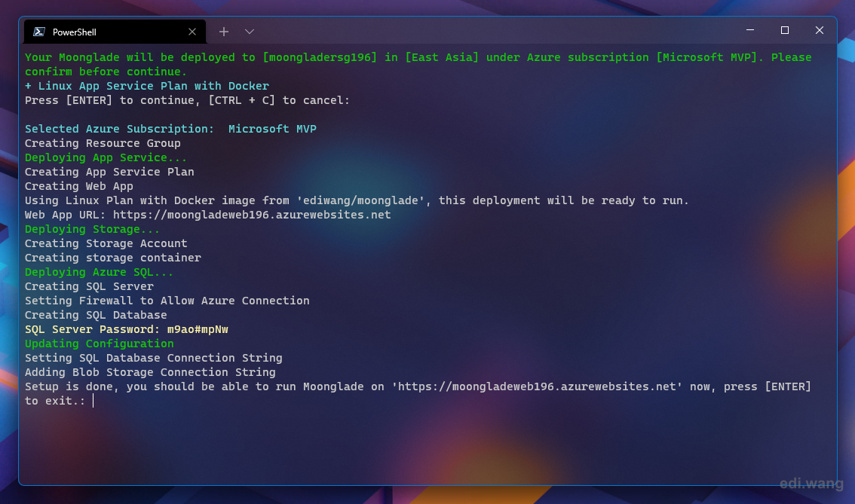Open a new tab with plus button
Image resolution: width=855 pixels, height=504 pixels.
pos(224,32)
